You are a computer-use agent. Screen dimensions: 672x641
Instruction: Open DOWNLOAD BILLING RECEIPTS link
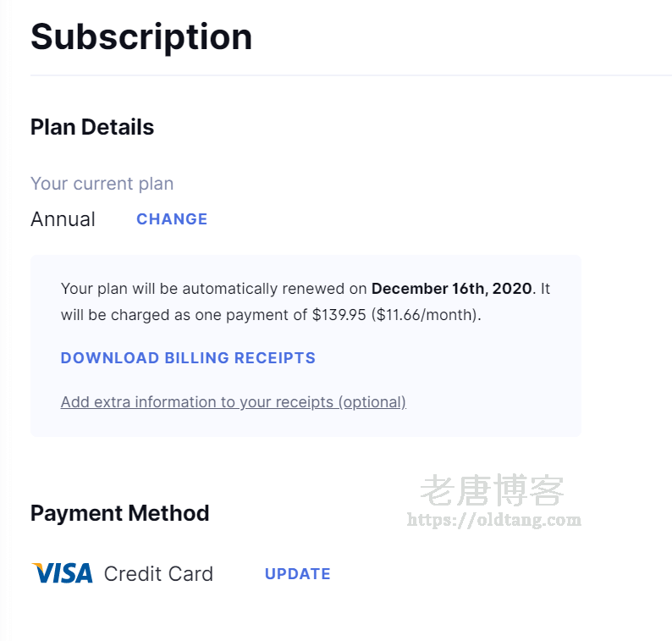[x=188, y=358]
